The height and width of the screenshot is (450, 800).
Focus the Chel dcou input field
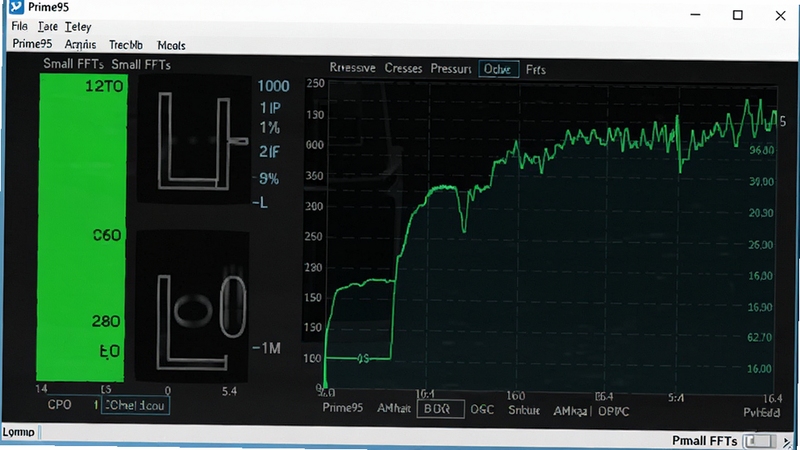tap(135, 406)
